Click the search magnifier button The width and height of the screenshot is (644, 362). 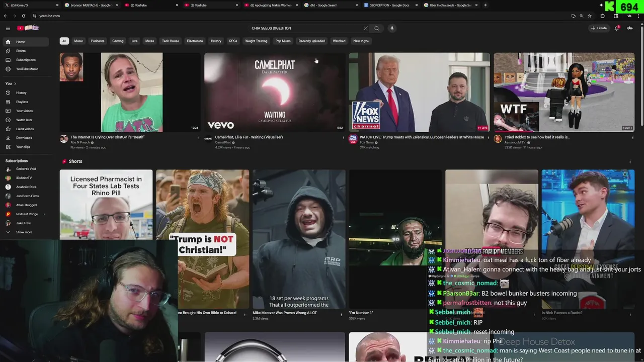click(376, 28)
